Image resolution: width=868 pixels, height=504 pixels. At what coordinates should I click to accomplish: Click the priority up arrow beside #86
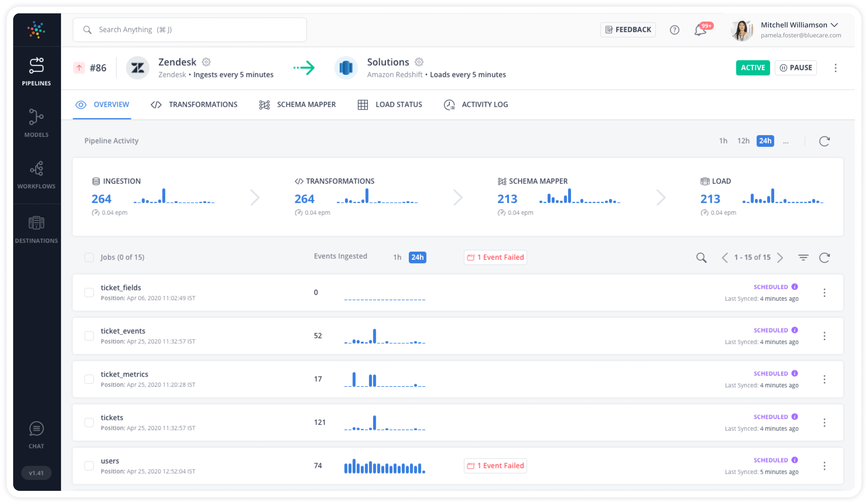pyautogui.click(x=79, y=67)
